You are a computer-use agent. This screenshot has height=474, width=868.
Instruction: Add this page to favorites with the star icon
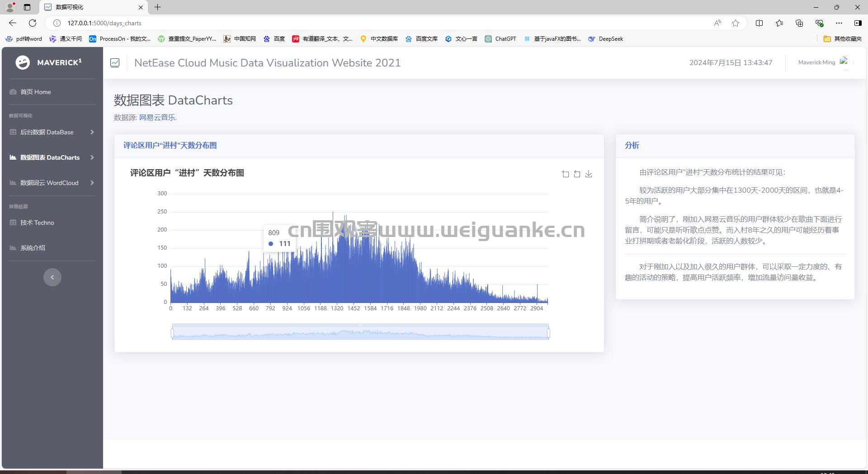(736, 23)
